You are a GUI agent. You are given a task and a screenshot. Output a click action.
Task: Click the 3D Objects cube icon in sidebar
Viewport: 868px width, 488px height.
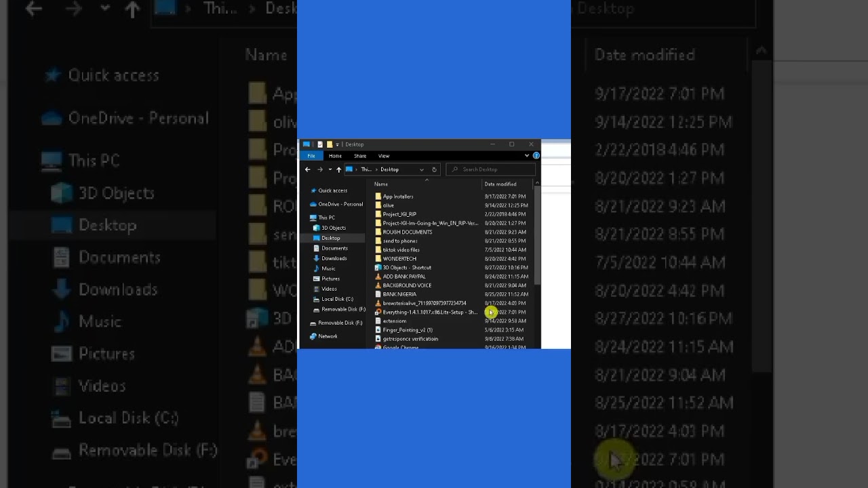pos(317,228)
